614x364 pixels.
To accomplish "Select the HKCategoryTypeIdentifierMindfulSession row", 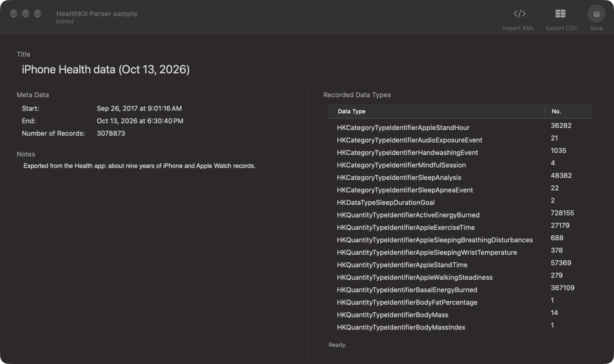I will pos(460,165).
